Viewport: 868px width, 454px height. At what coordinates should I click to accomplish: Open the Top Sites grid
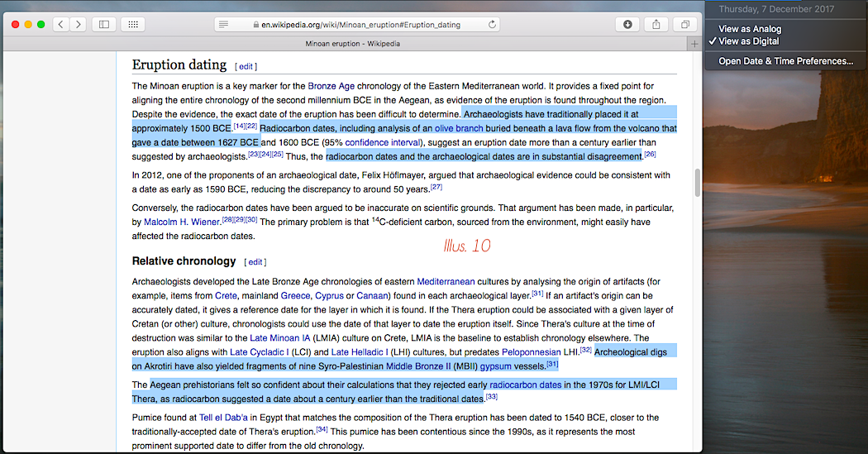[x=133, y=24]
